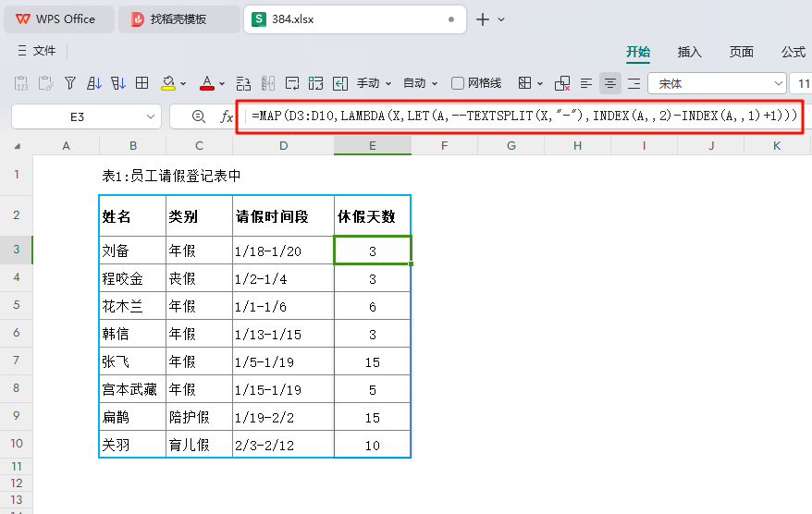
Task: Select cell containing 1/18-1/20
Action: pyautogui.click(x=283, y=251)
